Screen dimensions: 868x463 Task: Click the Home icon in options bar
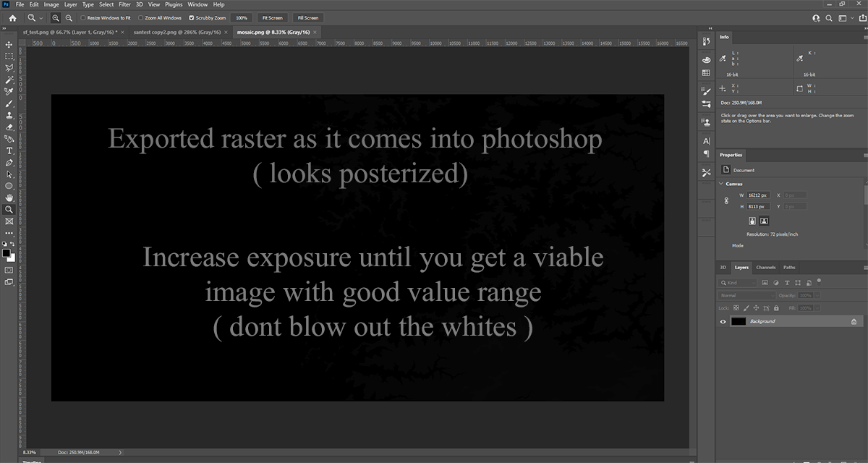coord(12,17)
